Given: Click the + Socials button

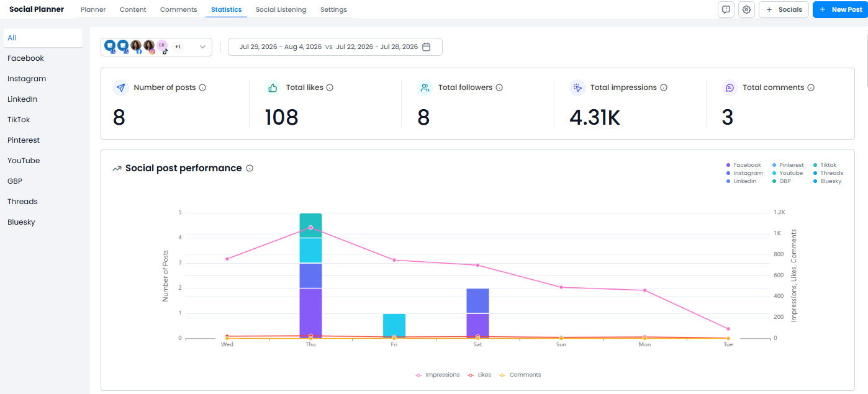Looking at the screenshot, I should [784, 9].
